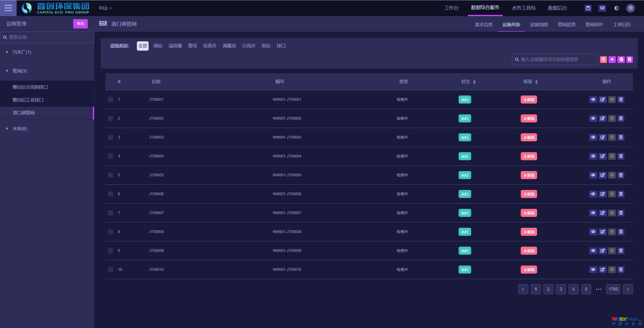Screen dimensions: 644x328
Task: Click the pink 筛选 filter button
Action: [80, 24]
